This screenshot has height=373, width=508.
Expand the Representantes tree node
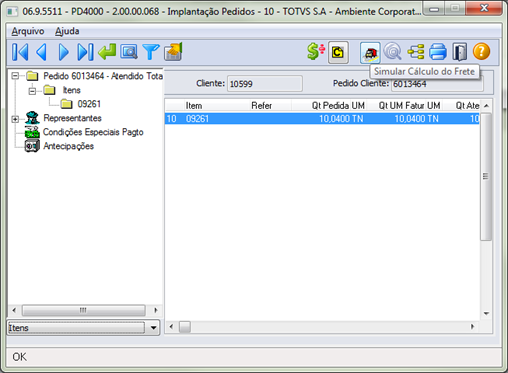click(x=15, y=119)
